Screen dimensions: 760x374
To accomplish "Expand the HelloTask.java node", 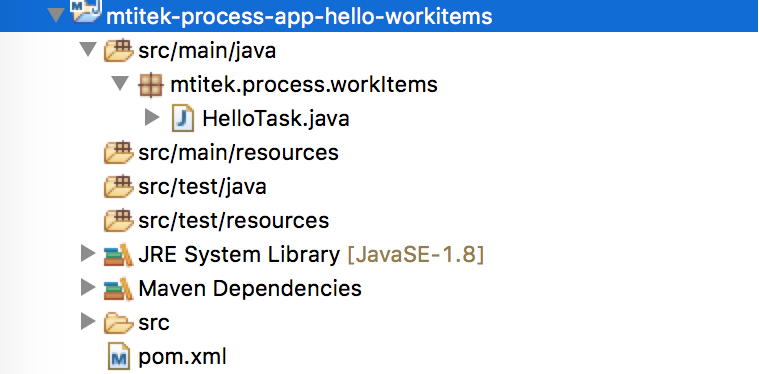I will point(152,118).
